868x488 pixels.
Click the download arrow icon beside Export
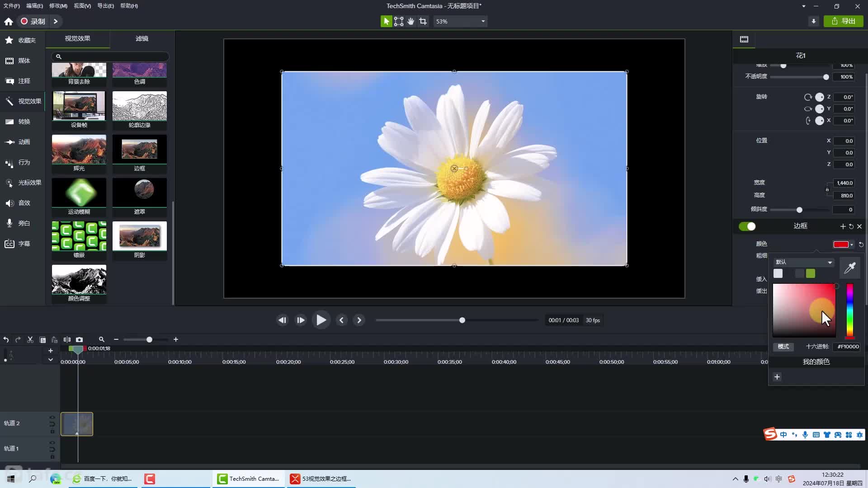[814, 21]
